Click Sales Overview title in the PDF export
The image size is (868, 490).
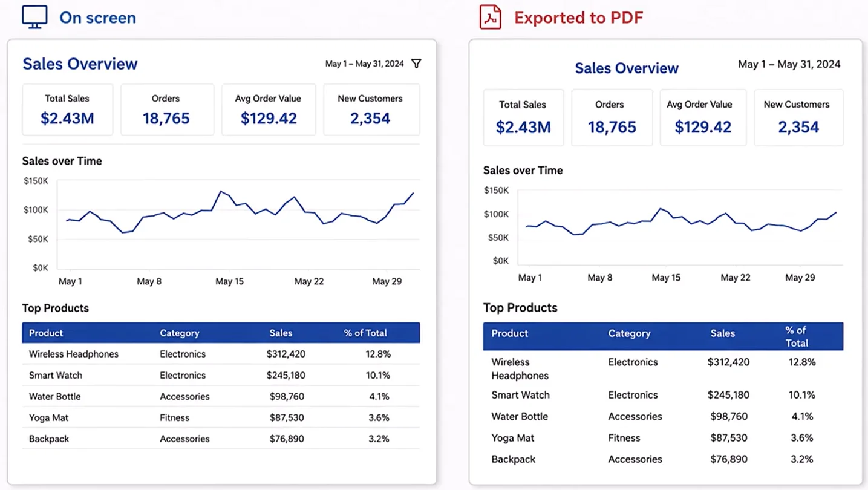tap(627, 68)
